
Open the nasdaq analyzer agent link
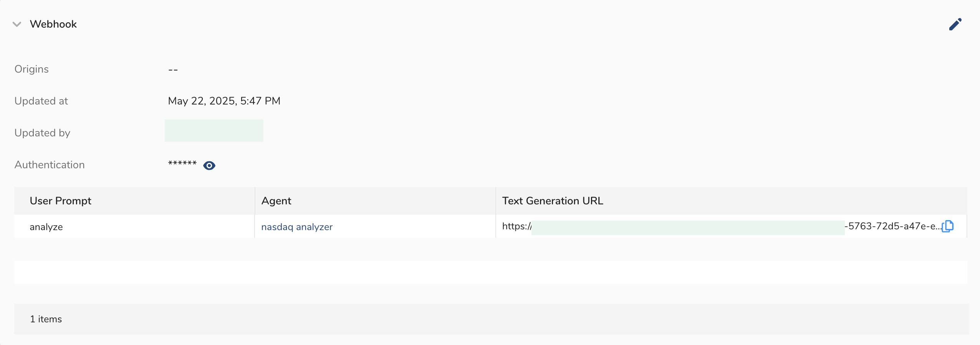pos(296,227)
